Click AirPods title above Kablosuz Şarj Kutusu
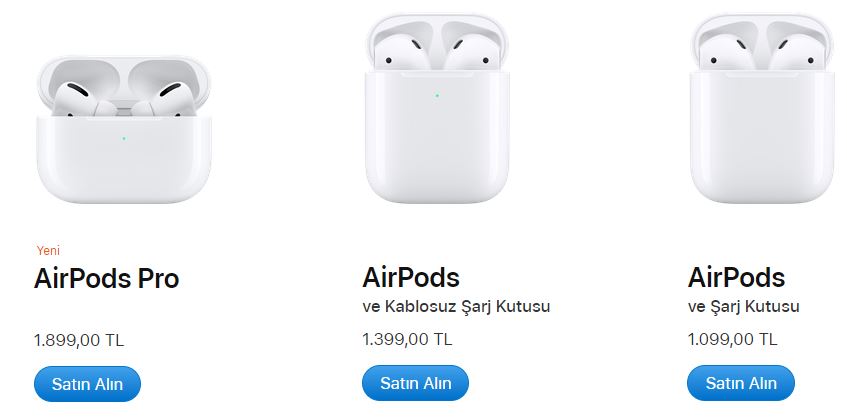847x419 pixels. 411,278
